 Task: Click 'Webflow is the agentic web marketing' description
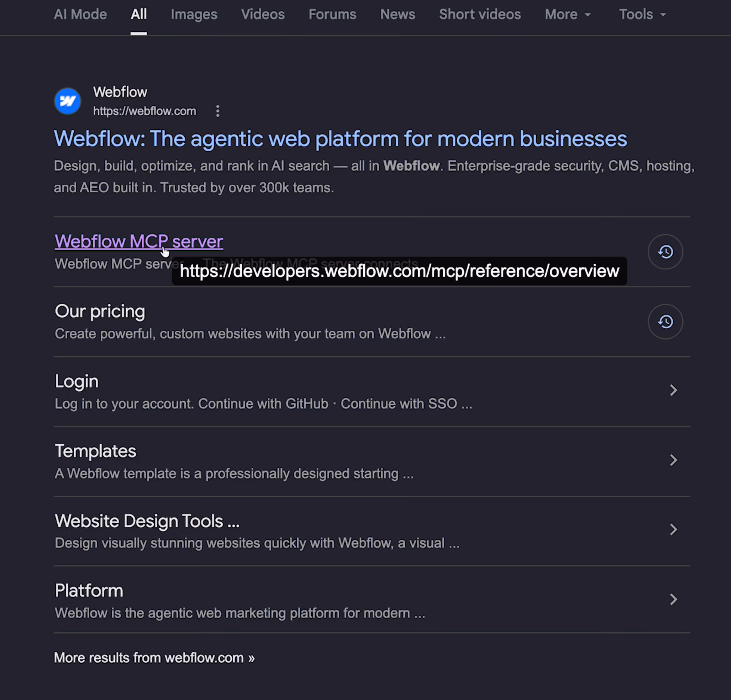(240, 613)
